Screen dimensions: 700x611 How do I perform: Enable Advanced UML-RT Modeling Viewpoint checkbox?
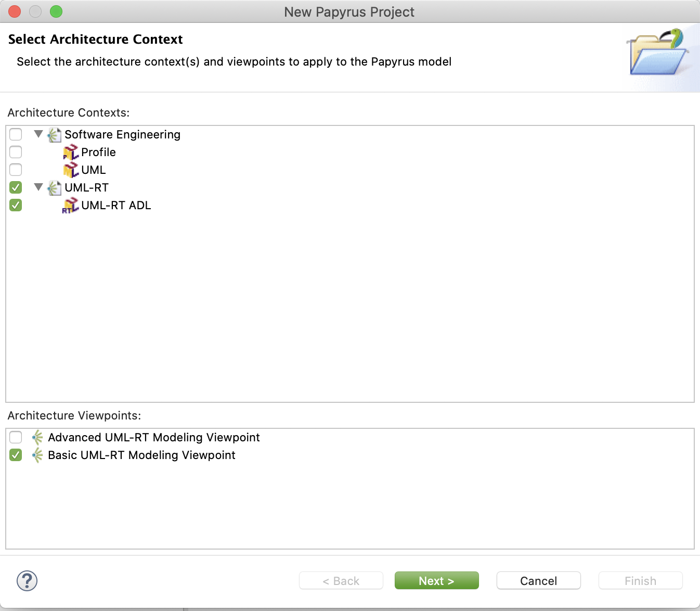[16, 437]
